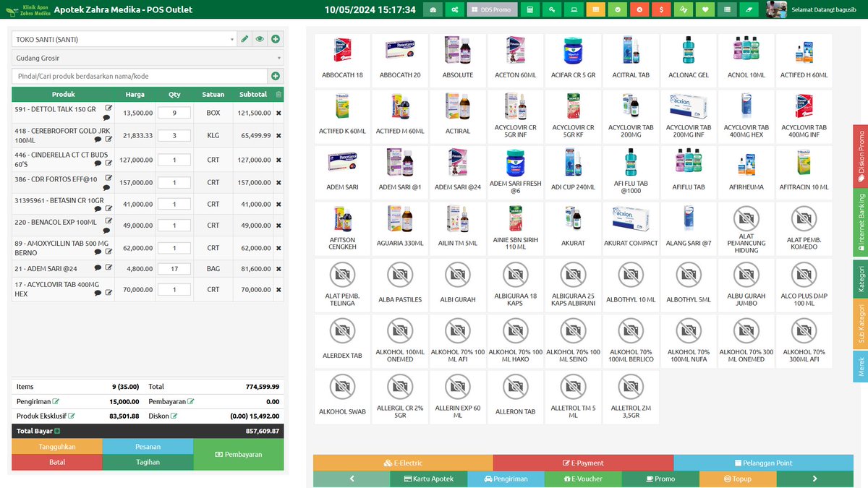This screenshot has width=868, height=488.
Task: Add new customer with green plus icon
Action: pyautogui.click(x=276, y=39)
